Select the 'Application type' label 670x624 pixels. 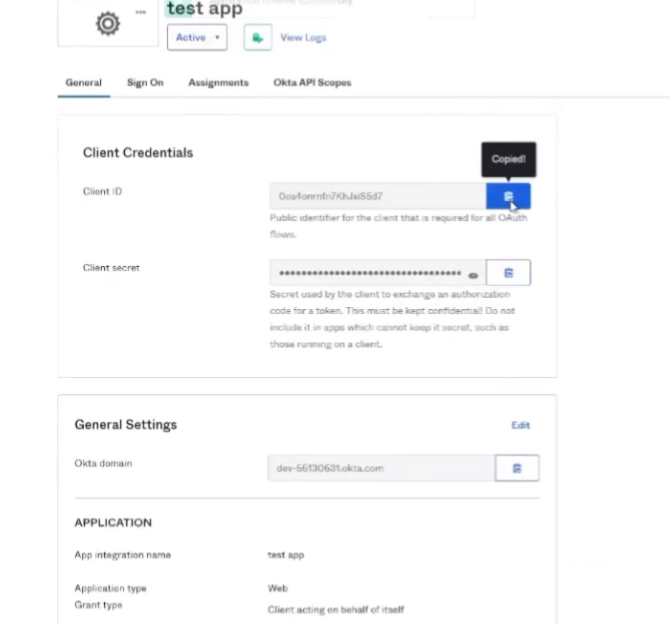point(111,589)
